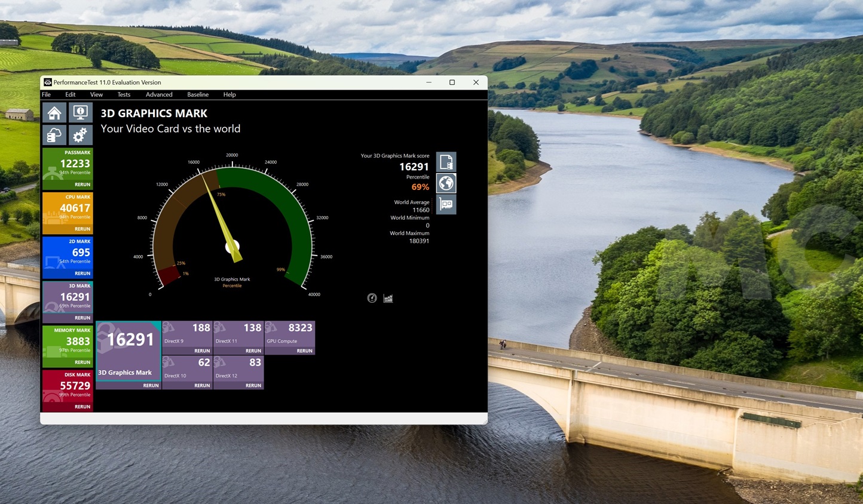This screenshot has width=863, height=504.
Task: Select the Memory Mark score tile
Action: point(68,342)
